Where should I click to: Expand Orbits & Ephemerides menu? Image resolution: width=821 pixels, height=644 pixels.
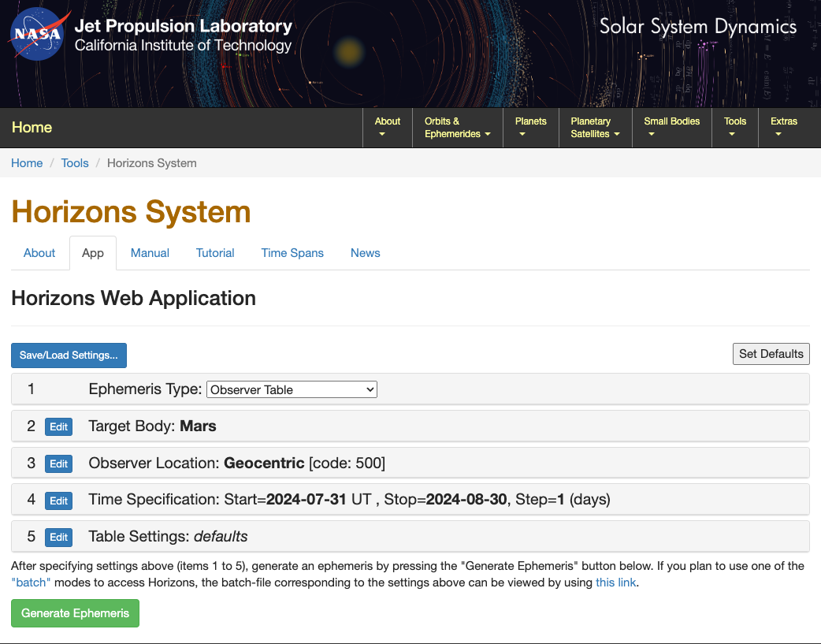pos(458,128)
